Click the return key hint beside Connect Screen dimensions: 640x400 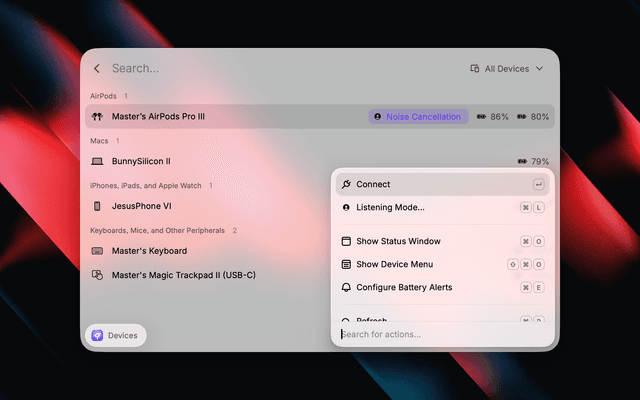(538, 184)
